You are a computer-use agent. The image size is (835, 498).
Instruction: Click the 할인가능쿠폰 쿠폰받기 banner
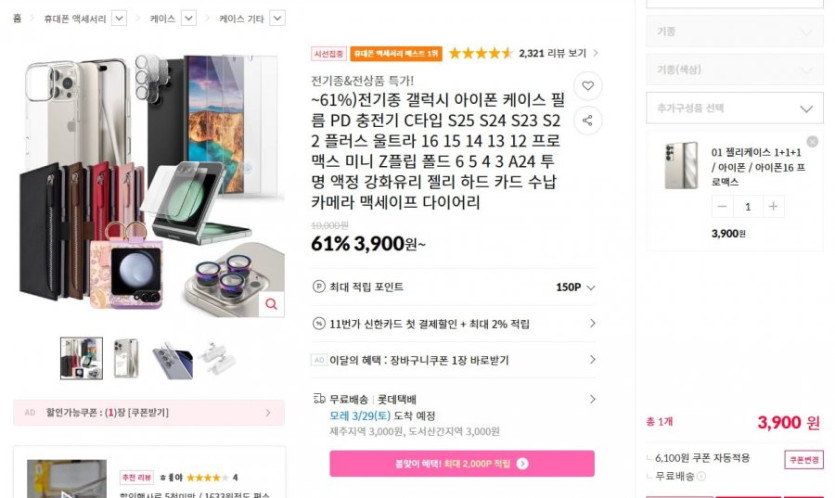(x=148, y=412)
